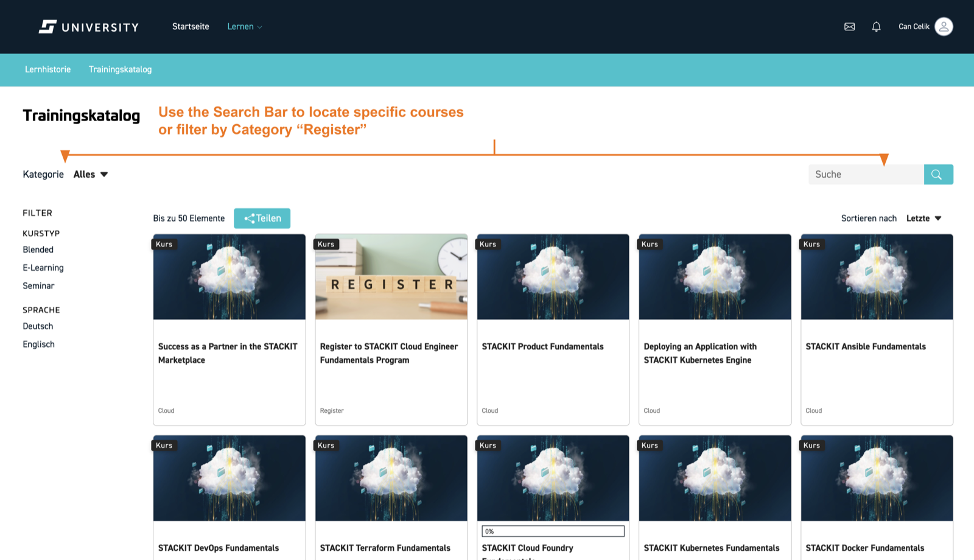Open STACKIT Docker Fundamentals cloud thumbnail
This screenshot has width=974, height=560.
click(877, 478)
